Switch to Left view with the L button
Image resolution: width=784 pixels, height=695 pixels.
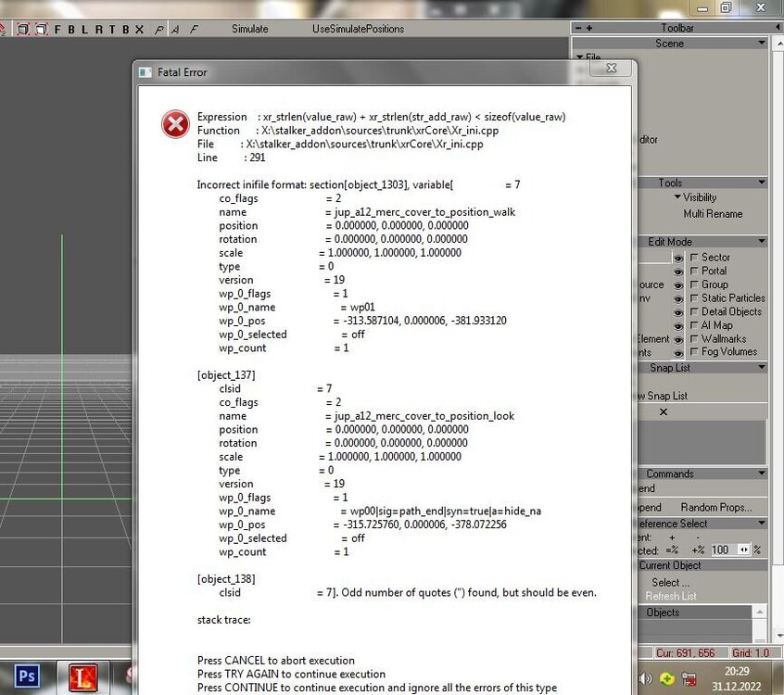[84, 29]
